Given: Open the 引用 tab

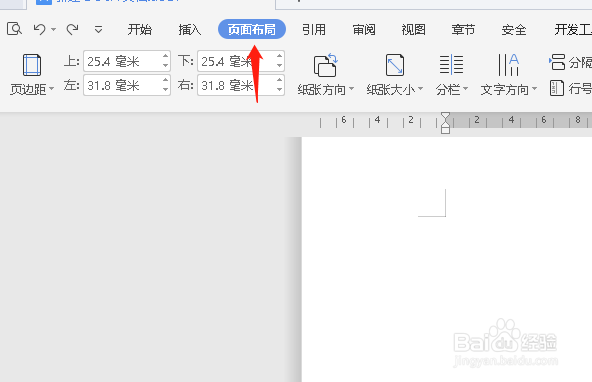Looking at the screenshot, I should [x=314, y=29].
